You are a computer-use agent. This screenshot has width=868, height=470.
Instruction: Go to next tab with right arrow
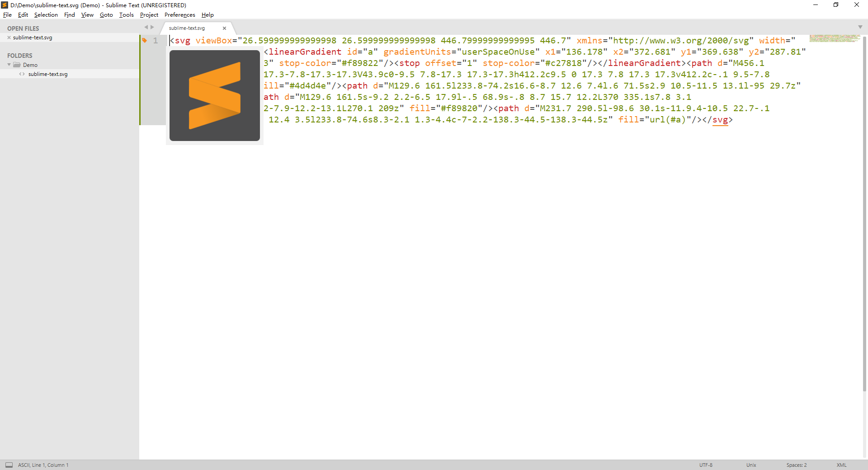(152, 27)
